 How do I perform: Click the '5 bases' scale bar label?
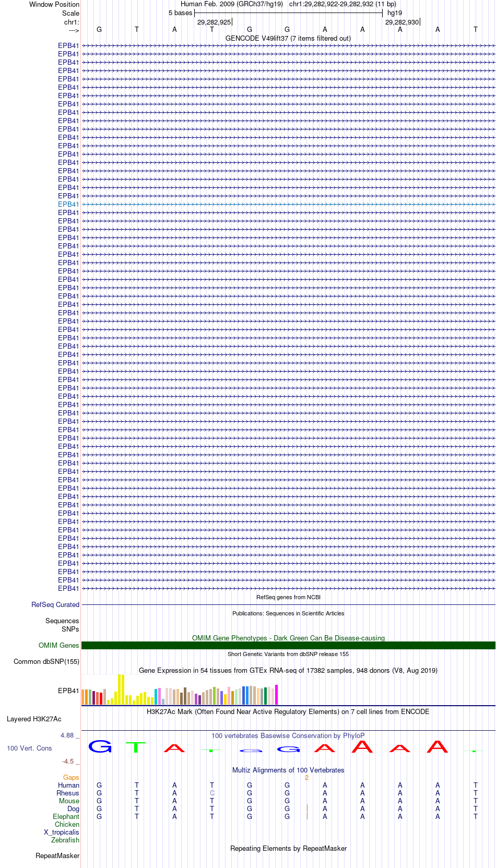coord(180,13)
